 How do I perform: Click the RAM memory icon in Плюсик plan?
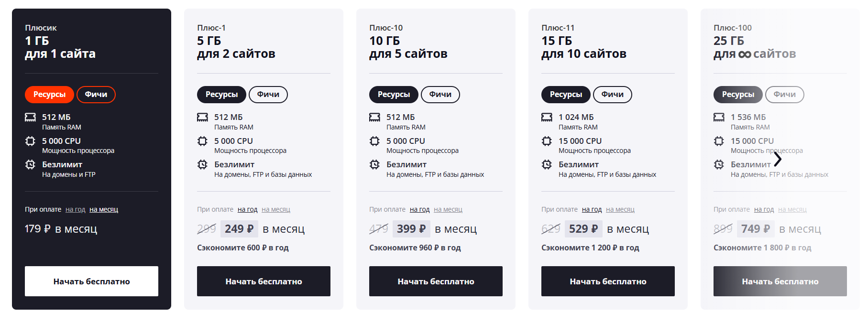(x=30, y=117)
